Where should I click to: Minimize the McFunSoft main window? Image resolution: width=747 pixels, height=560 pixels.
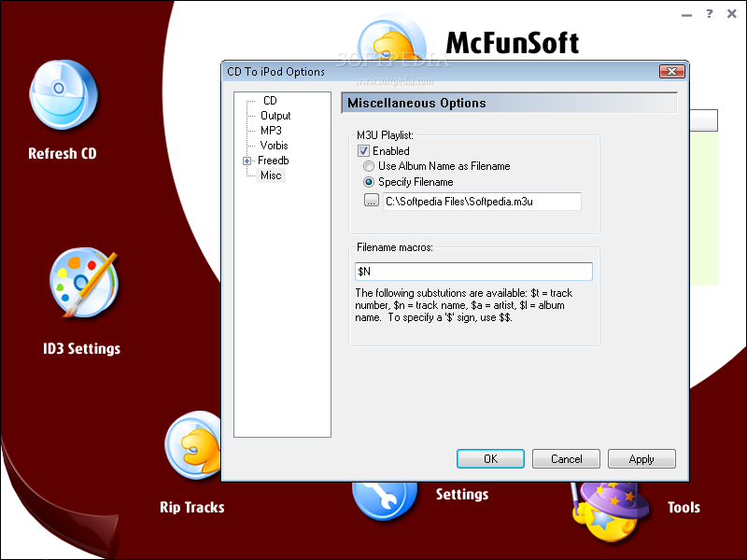[x=686, y=15]
